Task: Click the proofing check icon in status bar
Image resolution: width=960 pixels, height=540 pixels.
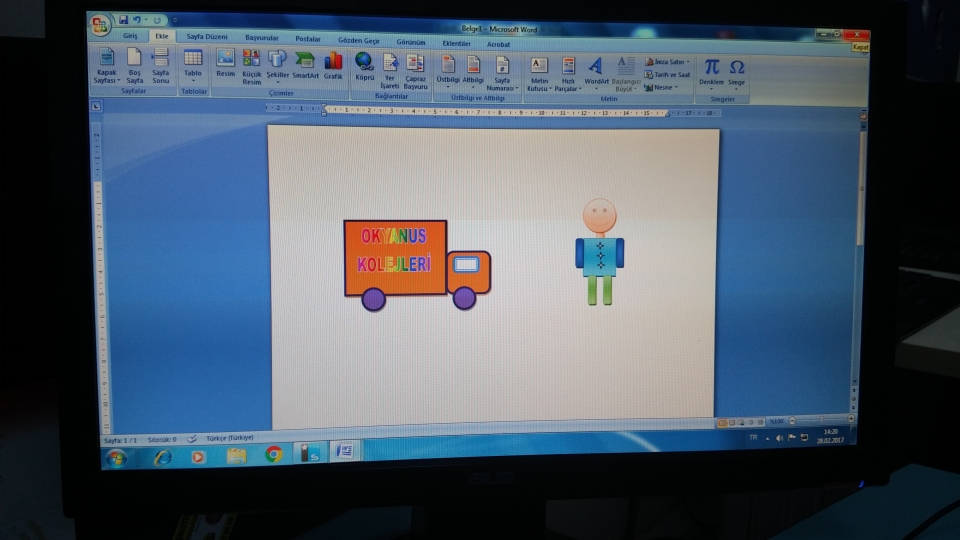Action: pyautogui.click(x=192, y=438)
